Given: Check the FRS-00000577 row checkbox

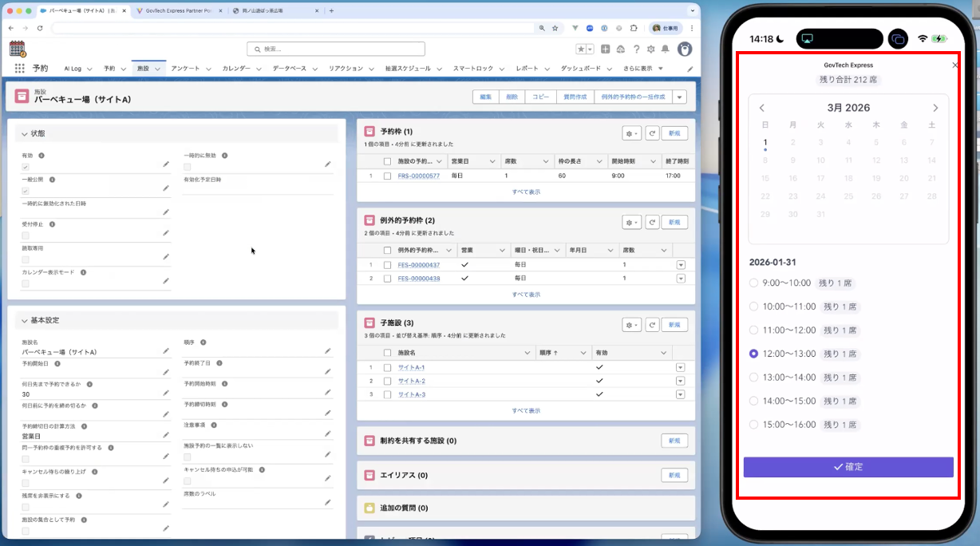Looking at the screenshot, I should 387,176.
